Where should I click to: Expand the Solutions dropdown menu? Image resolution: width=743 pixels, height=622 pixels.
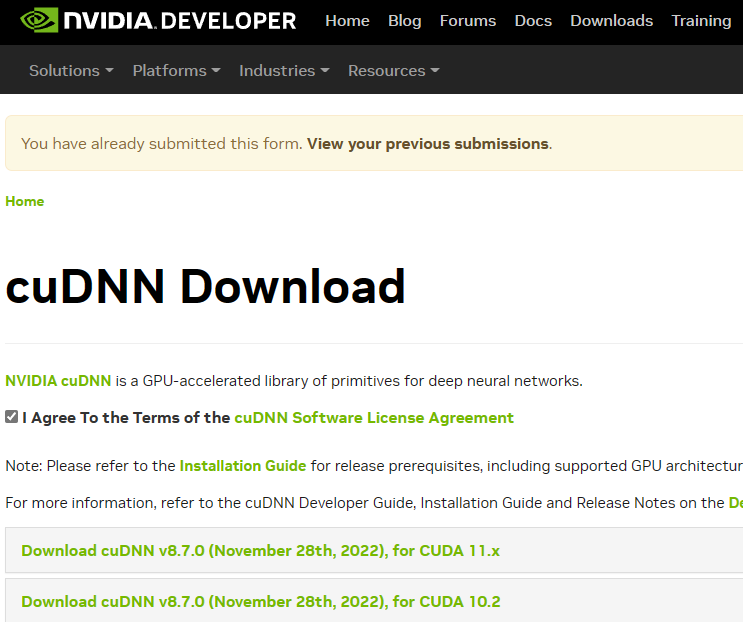pyautogui.click(x=71, y=71)
